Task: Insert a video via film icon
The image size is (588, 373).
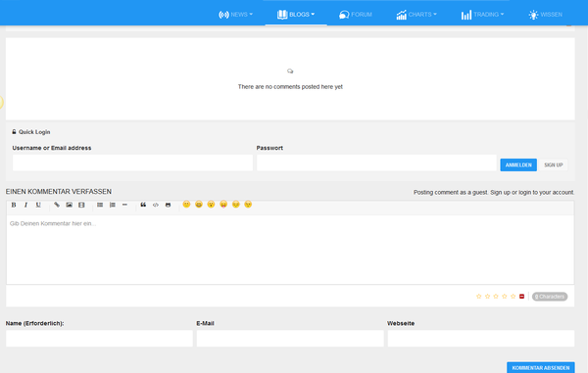Action: click(x=81, y=205)
